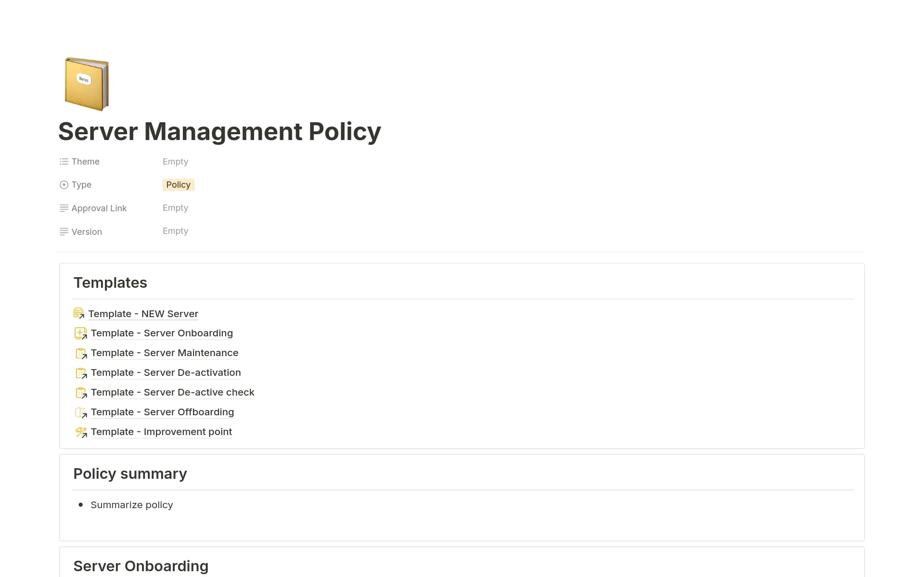Viewport: 924px width, 577px height.
Task: Click the page icon before Template - NEW Server
Action: [x=79, y=313]
